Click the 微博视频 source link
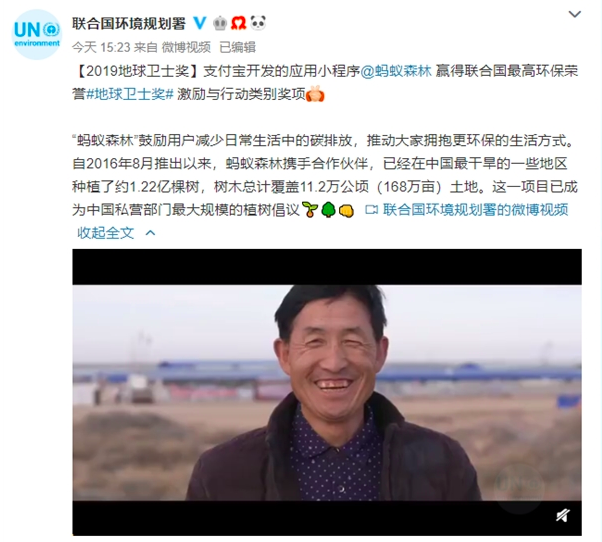 click(186, 47)
